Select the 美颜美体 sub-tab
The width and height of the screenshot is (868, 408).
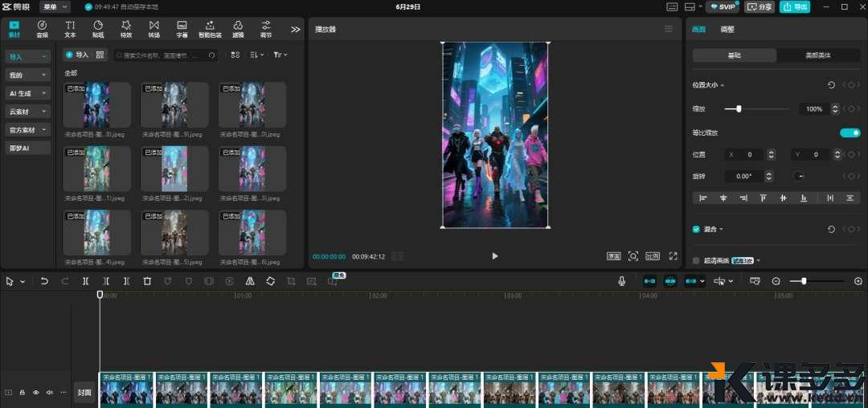(818, 55)
